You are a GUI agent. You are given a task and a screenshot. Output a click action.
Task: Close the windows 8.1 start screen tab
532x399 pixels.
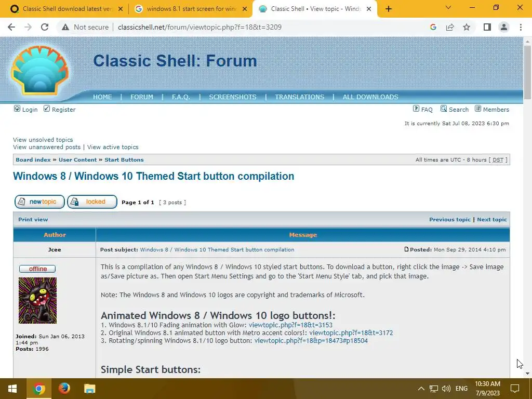click(x=245, y=9)
